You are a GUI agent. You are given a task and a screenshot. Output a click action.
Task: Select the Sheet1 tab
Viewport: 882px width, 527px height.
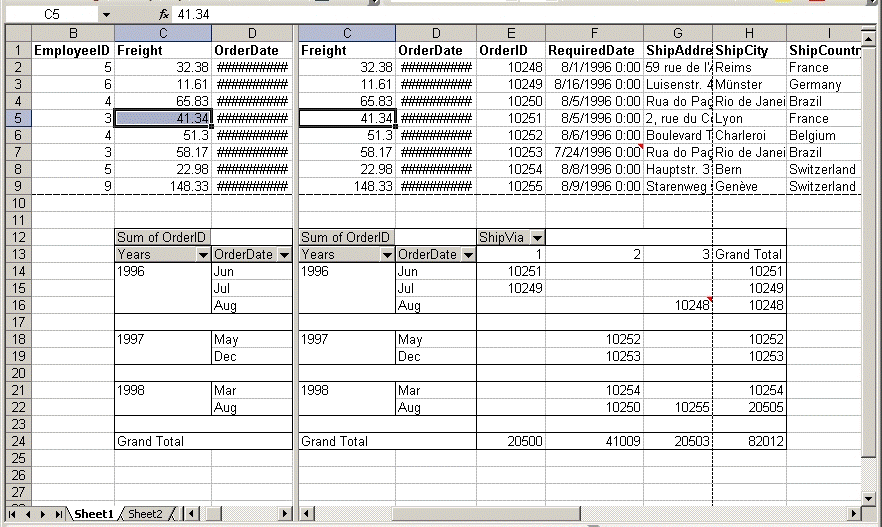tap(94, 514)
